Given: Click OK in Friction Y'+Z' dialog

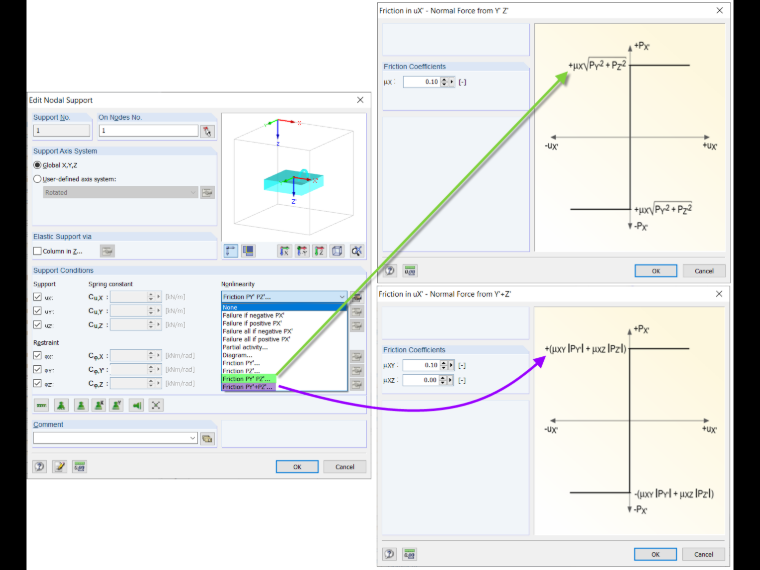Looking at the screenshot, I should point(655,554).
